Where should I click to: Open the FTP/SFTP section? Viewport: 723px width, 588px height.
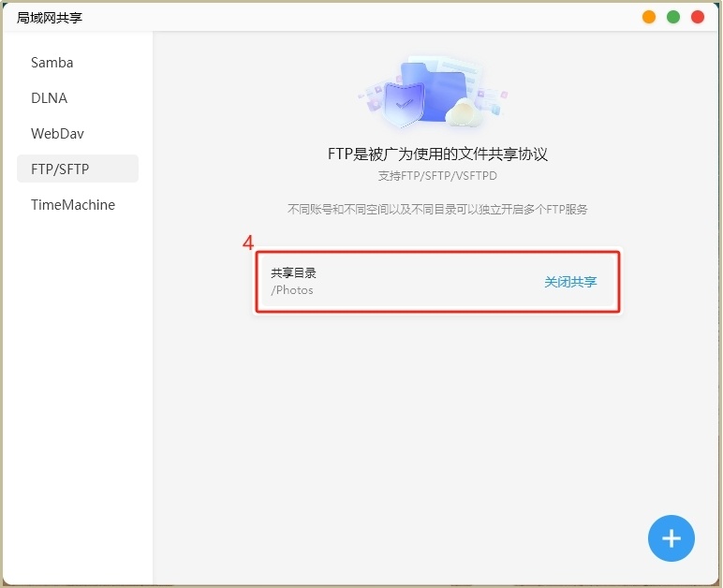point(78,169)
